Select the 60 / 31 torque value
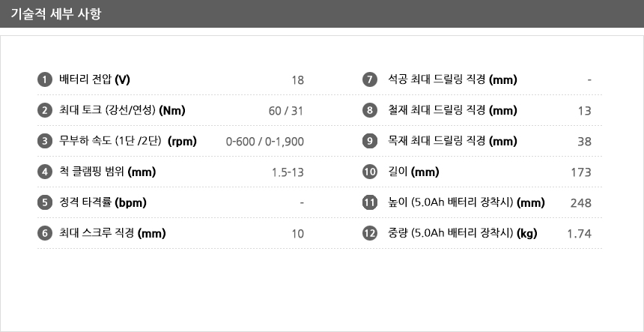Viewport: 644px width, 332px height. coord(286,111)
